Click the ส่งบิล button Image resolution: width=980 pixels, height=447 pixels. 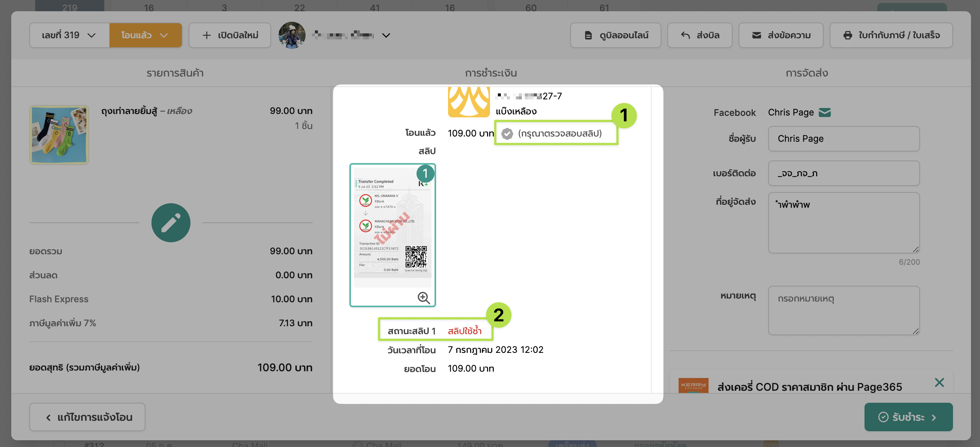coord(700,35)
